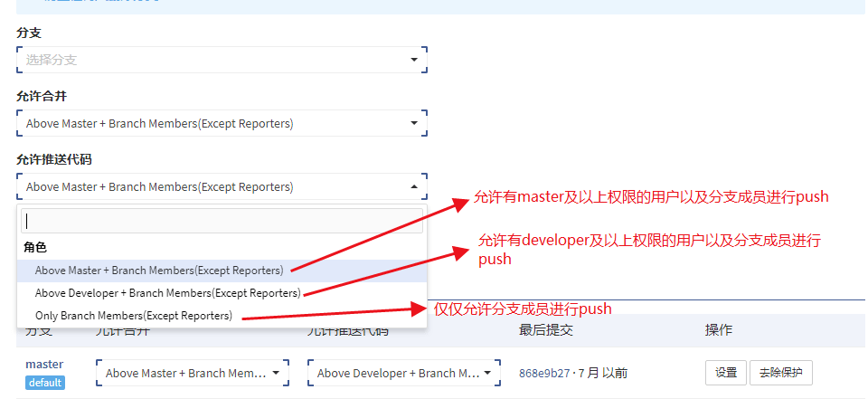
Task: Click the down arrow of the 允许合并 form field
Action: pos(414,124)
